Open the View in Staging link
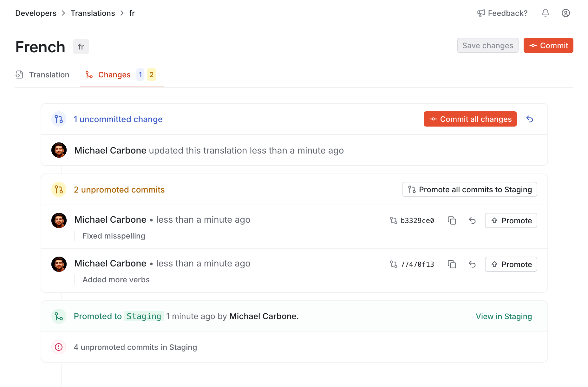The height and width of the screenshot is (387, 588). click(x=504, y=316)
